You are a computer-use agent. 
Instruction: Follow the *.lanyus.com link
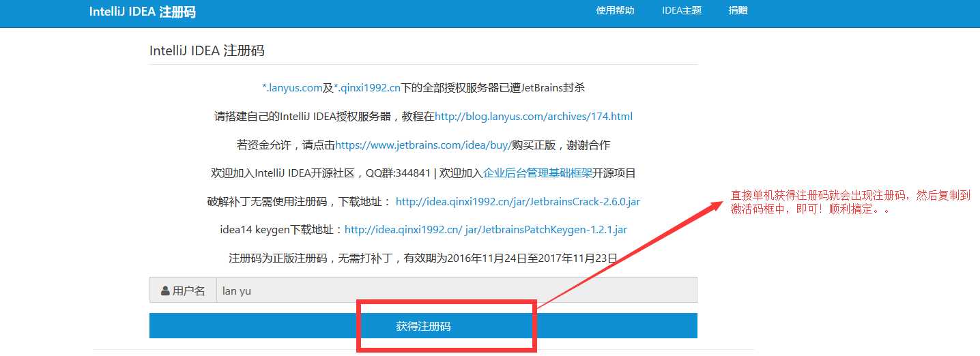pyautogui.click(x=292, y=87)
